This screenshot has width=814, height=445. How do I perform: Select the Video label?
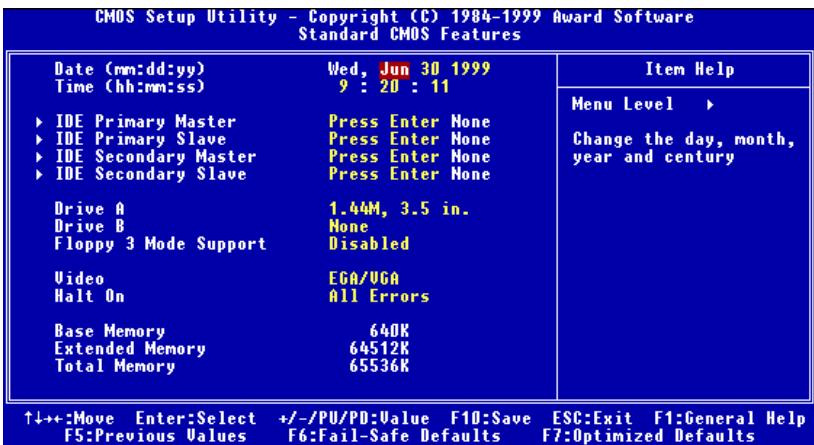tap(79, 279)
